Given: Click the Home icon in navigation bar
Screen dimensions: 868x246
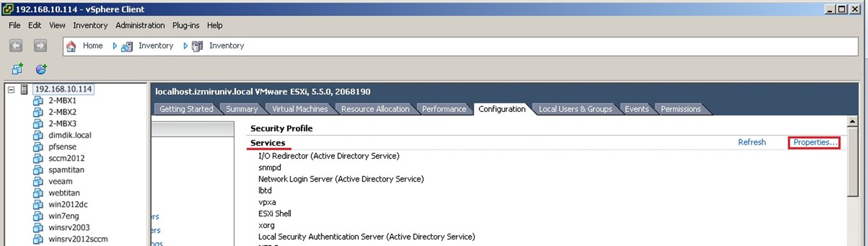Looking at the screenshot, I should [x=71, y=46].
